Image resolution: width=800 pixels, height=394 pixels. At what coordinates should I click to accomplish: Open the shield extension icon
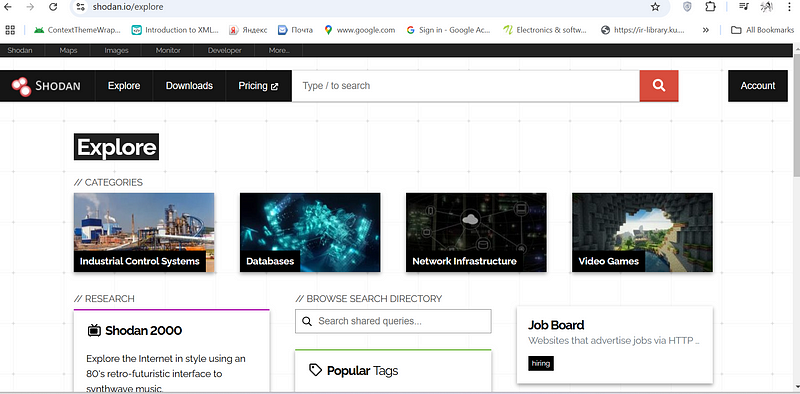[688, 7]
